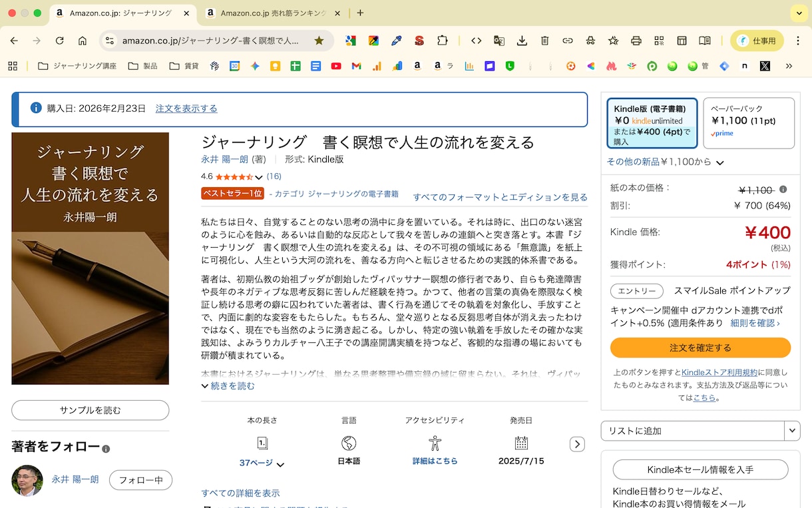Open カテゴリ ジャーナリングの電子書籍 link
The width and height of the screenshot is (812, 508).
(337, 194)
